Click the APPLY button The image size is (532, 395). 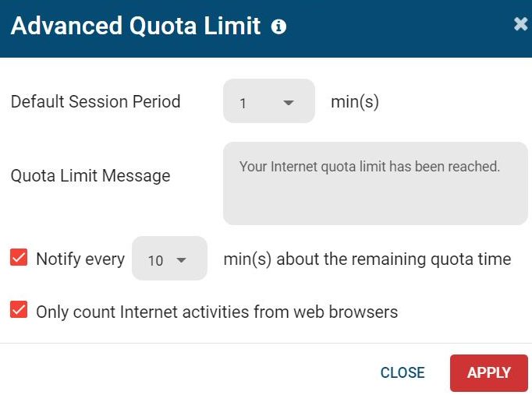[x=489, y=373]
